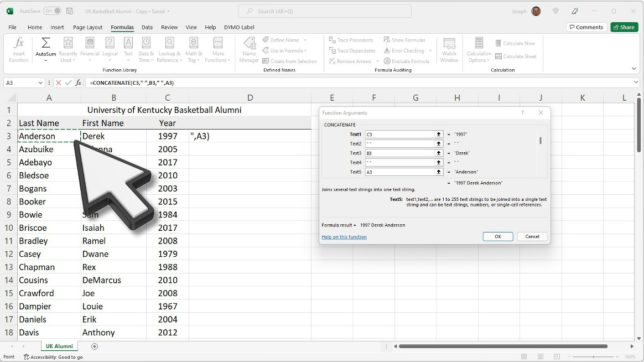Screen dimensions: 644x362
Task: Select cell containing Azubuike
Action: pos(49,149)
